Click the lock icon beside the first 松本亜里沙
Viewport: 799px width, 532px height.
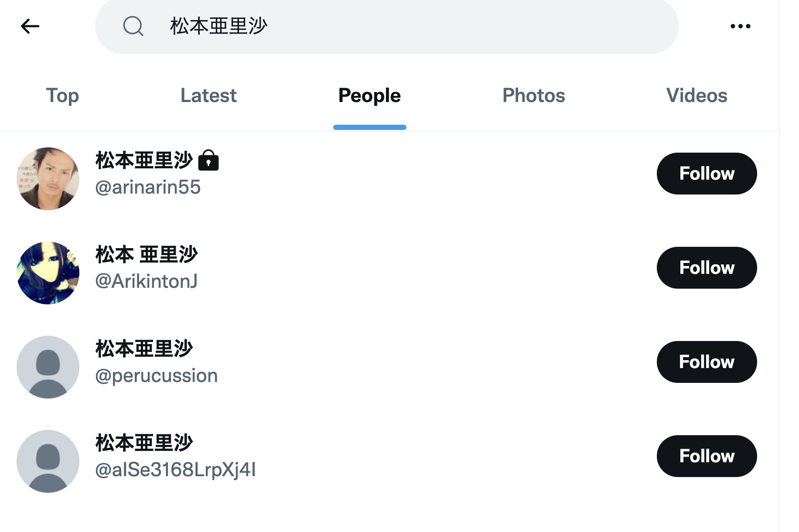(x=208, y=160)
